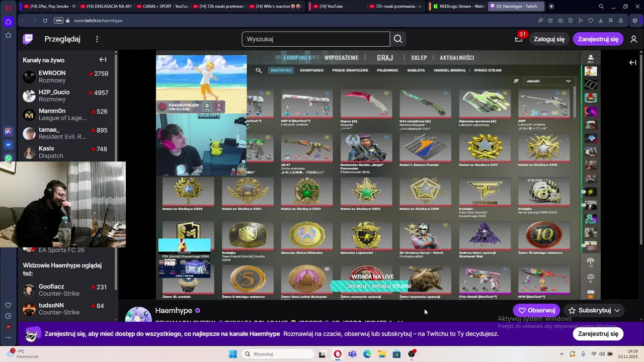
Task: Click the top Zarejestruj się button
Action: 598,39
